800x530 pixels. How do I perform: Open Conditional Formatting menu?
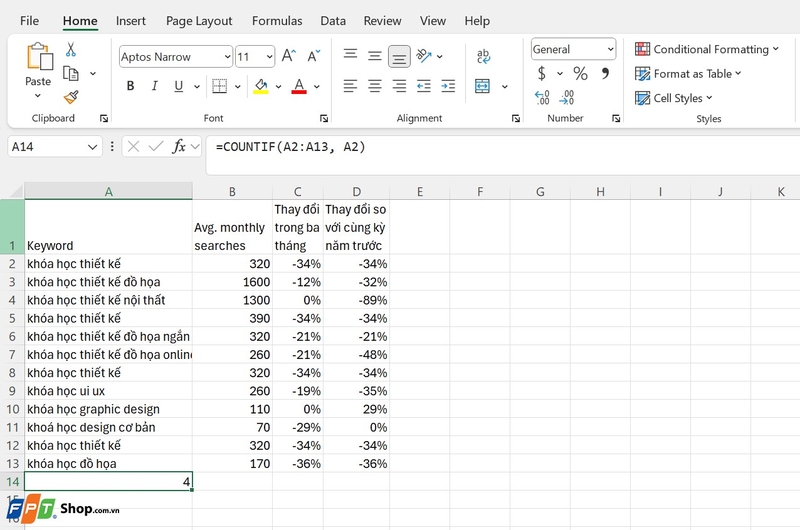click(707, 49)
